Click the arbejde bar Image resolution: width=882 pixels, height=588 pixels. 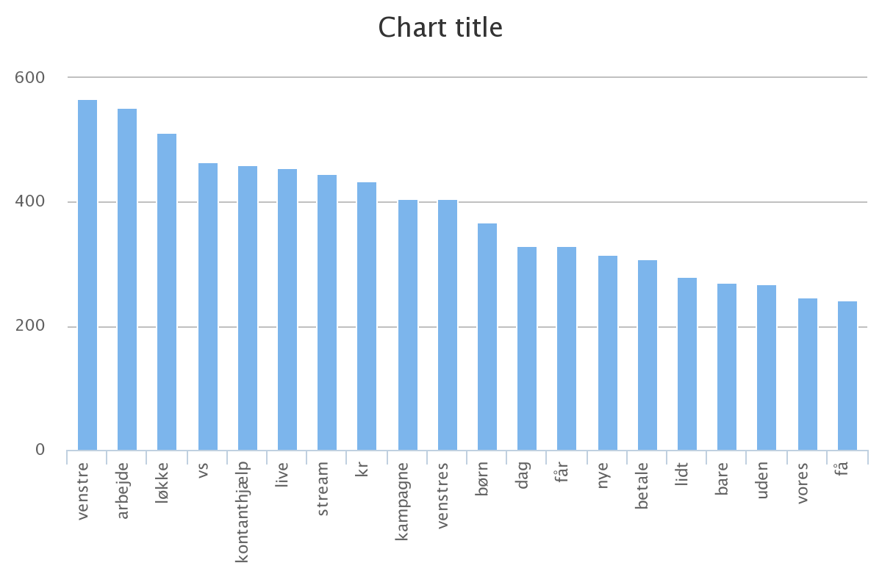pos(127,279)
